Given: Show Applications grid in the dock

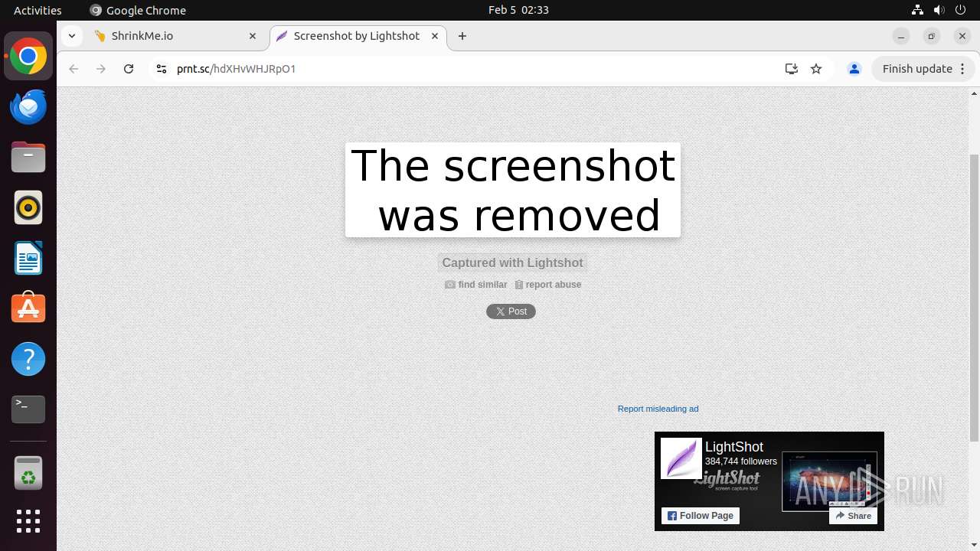Looking at the screenshot, I should pyautogui.click(x=28, y=521).
